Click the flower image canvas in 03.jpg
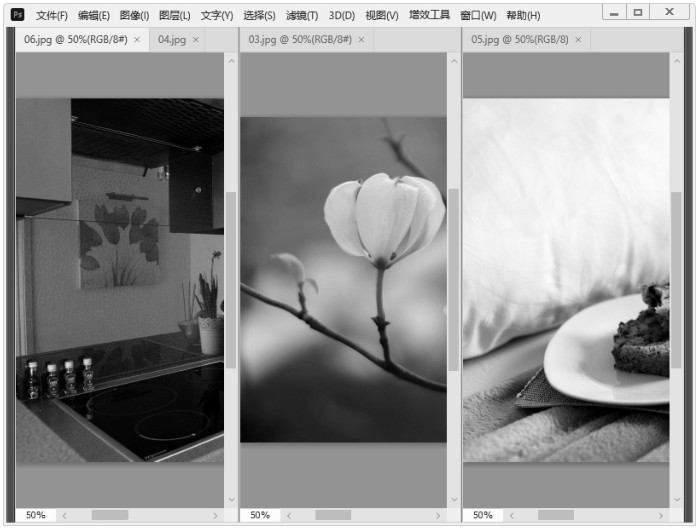The height and width of the screenshot is (528, 698). point(343,280)
